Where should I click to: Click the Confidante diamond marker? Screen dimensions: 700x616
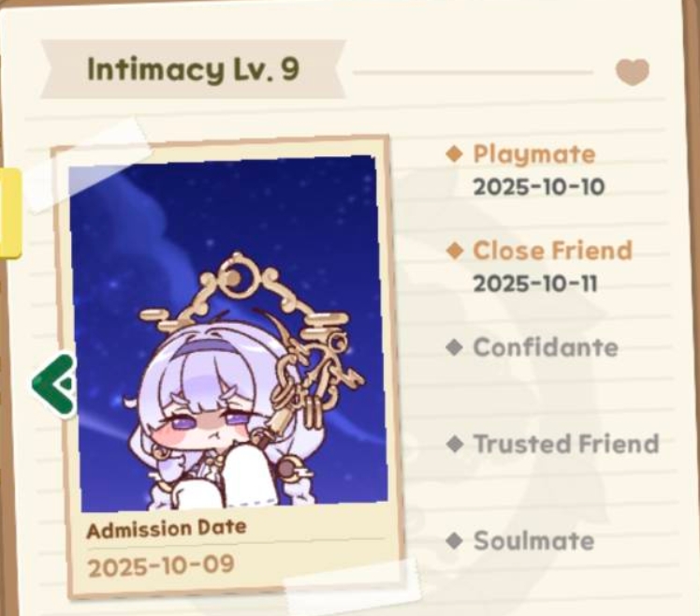[455, 347]
